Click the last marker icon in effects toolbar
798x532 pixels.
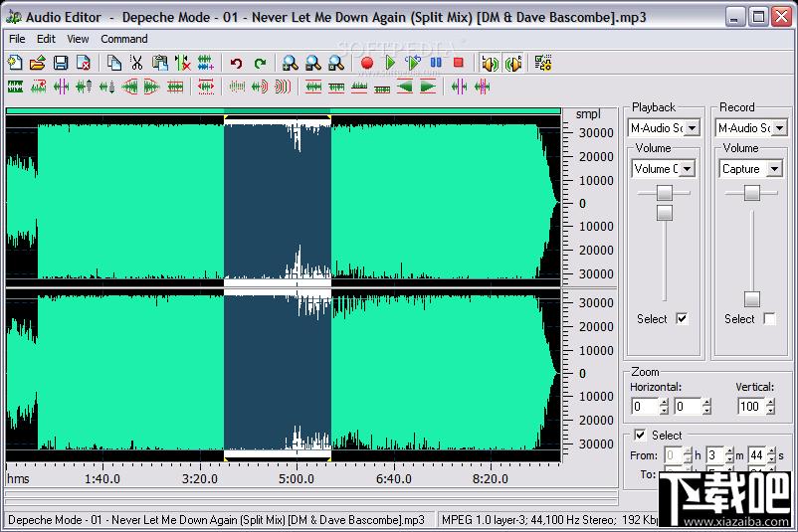482,87
